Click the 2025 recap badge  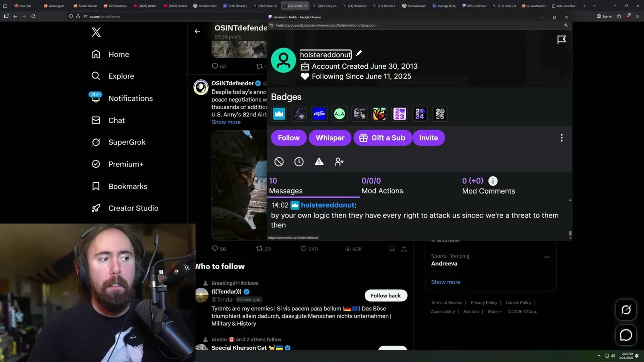440,114
